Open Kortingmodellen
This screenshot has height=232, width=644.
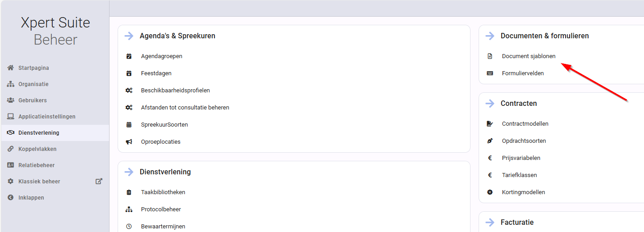(x=524, y=192)
